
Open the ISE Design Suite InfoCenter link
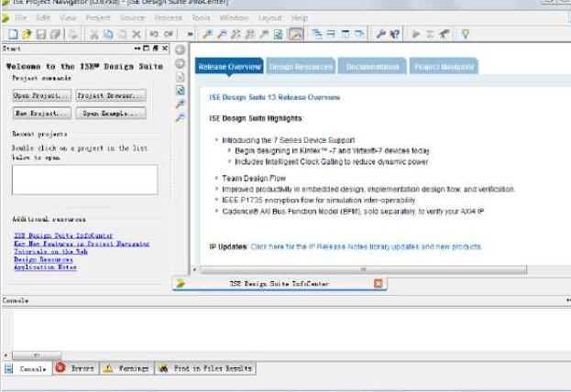coord(63,236)
